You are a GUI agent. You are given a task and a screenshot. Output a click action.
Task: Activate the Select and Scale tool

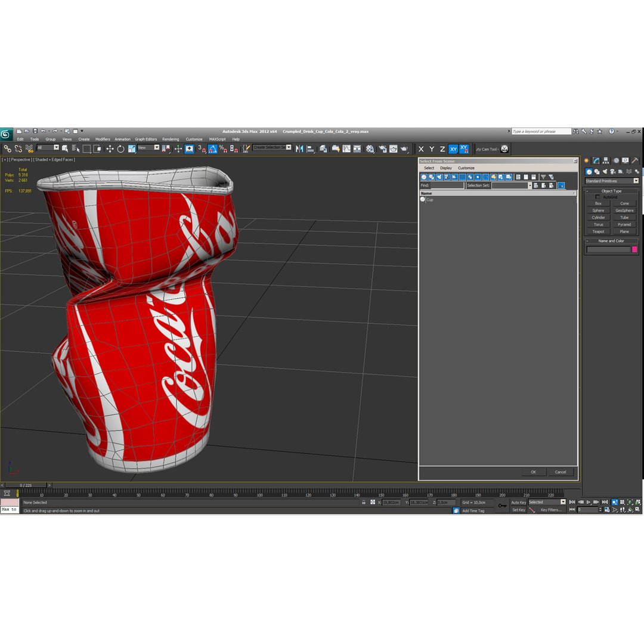pyautogui.click(x=131, y=148)
